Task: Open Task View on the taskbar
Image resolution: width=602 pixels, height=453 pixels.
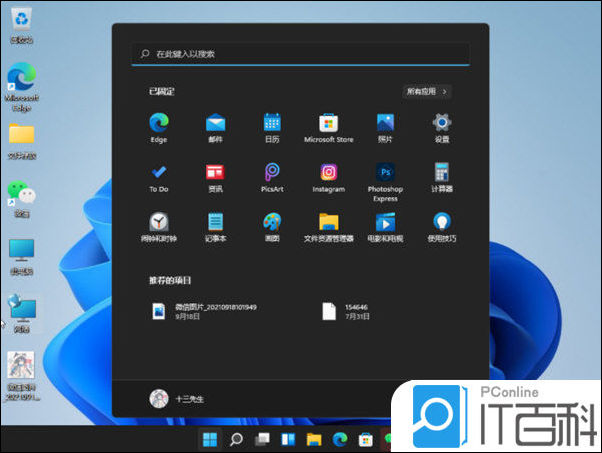Action: [x=262, y=439]
